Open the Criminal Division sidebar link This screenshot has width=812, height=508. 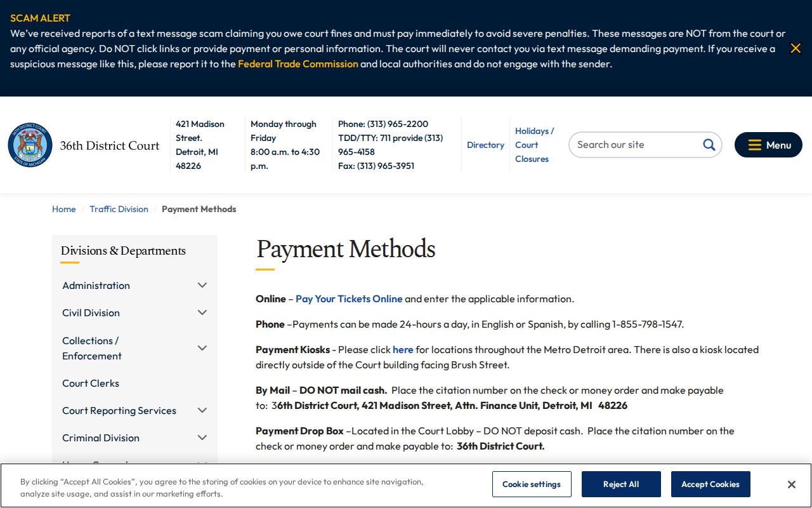coord(101,438)
